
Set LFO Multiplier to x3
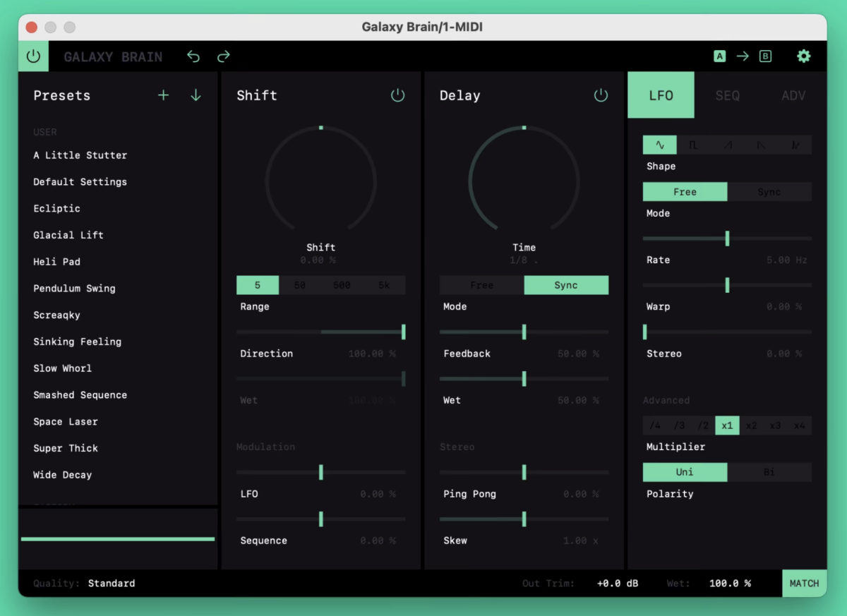(775, 425)
